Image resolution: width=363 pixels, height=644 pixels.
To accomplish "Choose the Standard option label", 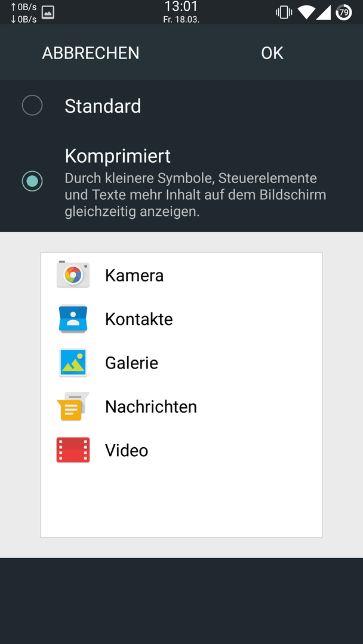I will 103,106.
